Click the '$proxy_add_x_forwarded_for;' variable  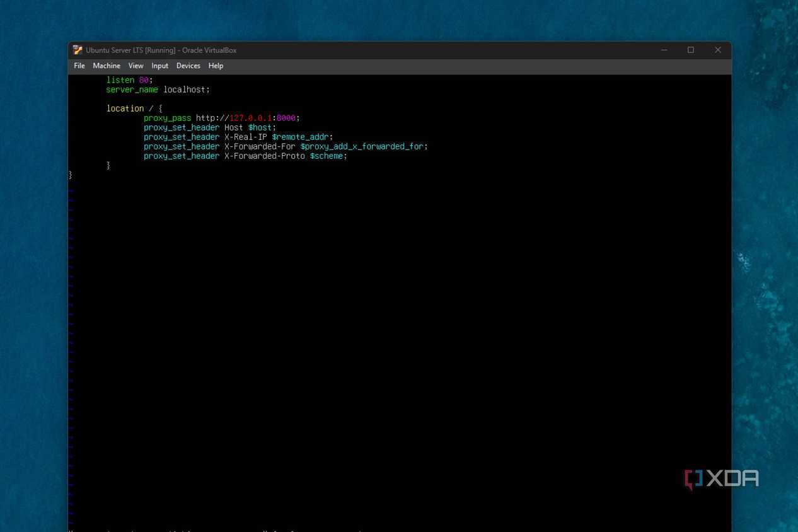(x=364, y=146)
